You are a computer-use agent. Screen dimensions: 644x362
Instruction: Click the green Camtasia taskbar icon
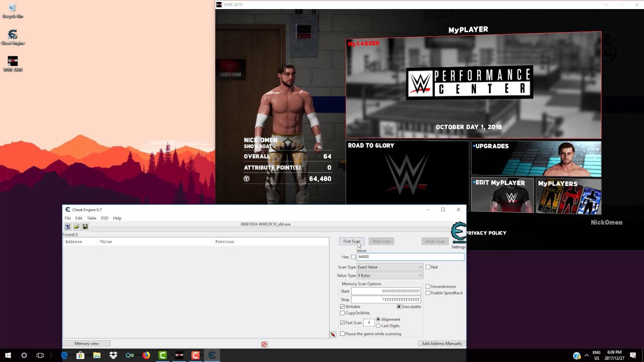point(163,355)
